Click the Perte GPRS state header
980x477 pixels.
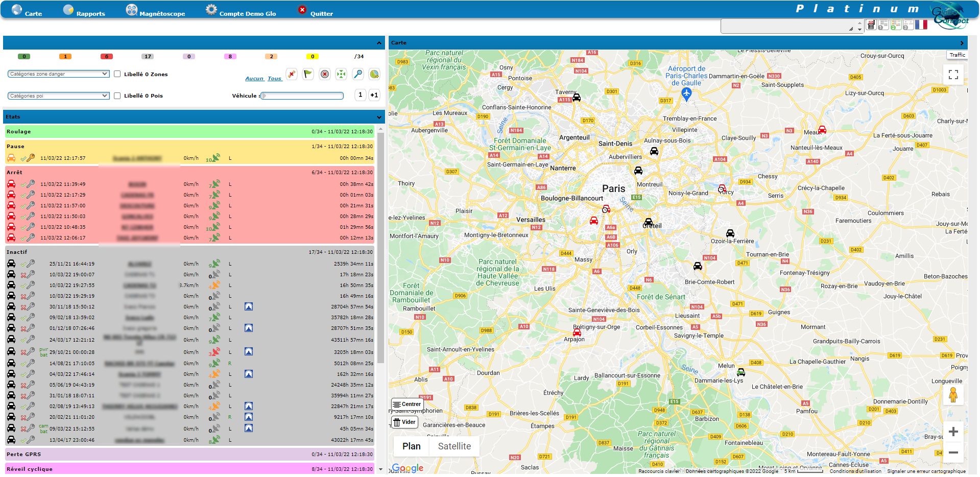tap(189, 455)
